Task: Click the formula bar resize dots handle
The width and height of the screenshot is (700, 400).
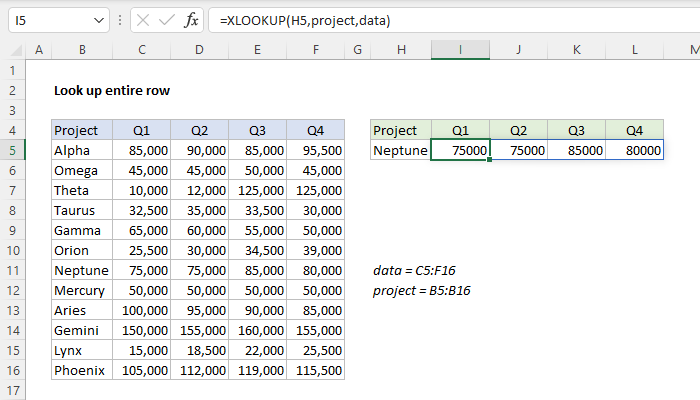Action: coord(120,21)
